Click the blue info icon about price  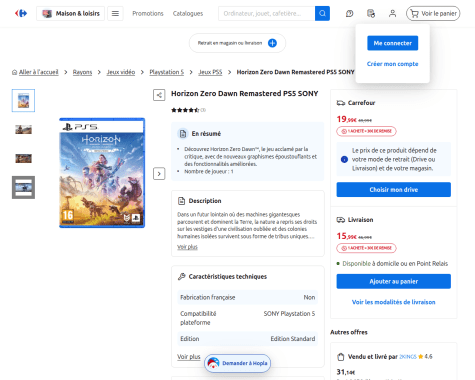[344, 159]
